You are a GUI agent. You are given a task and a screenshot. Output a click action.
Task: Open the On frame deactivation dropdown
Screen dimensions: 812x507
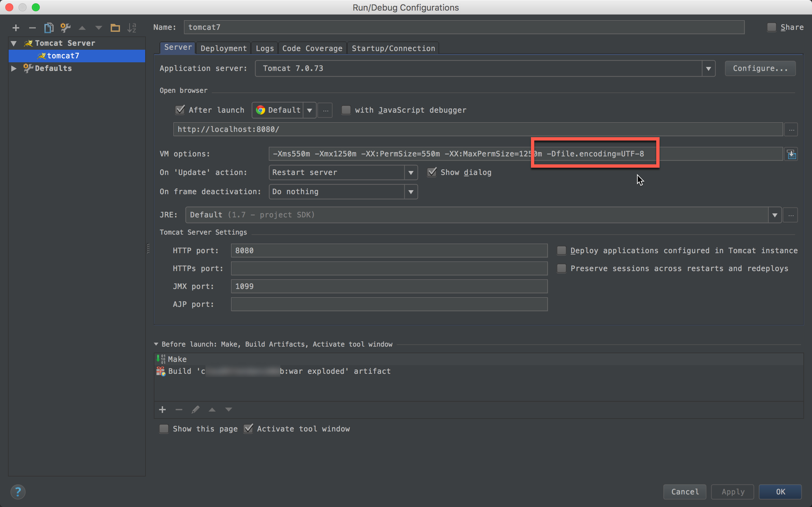tap(412, 192)
